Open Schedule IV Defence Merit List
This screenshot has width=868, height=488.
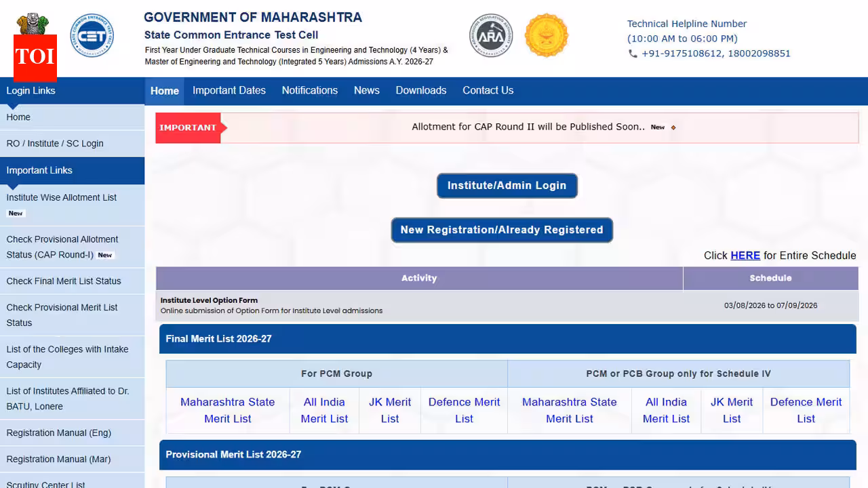point(806,410)
